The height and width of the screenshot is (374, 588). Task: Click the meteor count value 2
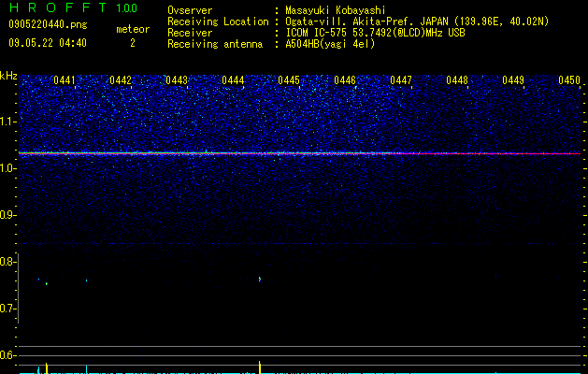(133, 43)
